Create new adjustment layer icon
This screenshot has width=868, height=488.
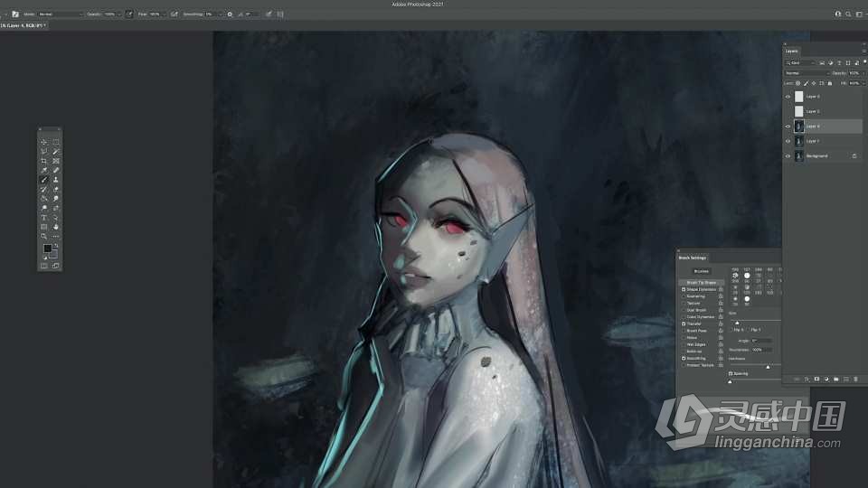click(x=826, y=379)
